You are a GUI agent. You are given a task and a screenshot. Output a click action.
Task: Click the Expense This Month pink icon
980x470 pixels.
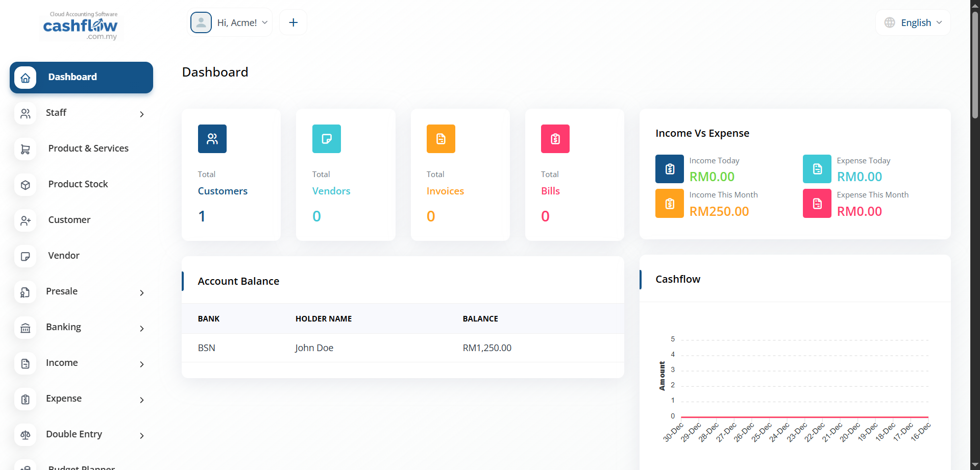pos(817,203)
